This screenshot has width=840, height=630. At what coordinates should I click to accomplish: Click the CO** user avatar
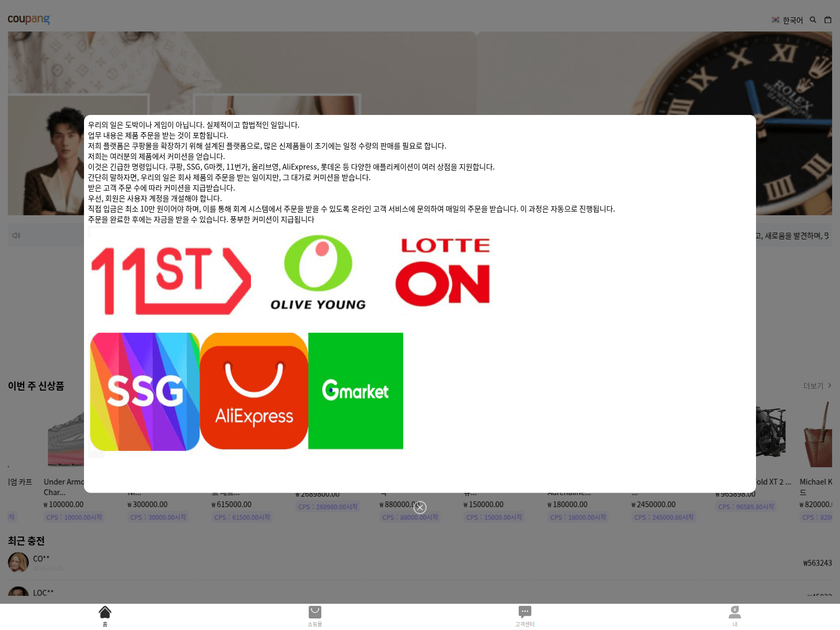(x=18, y=562)
